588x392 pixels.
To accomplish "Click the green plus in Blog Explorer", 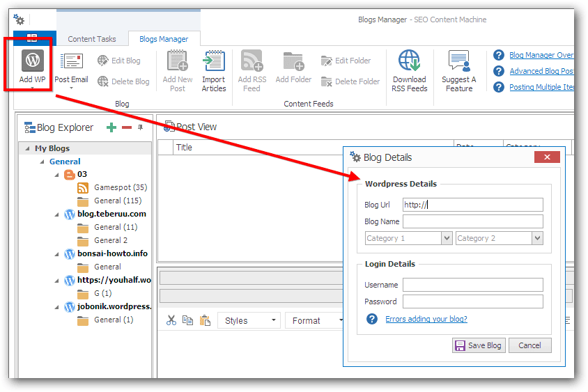I will [111, 127].
